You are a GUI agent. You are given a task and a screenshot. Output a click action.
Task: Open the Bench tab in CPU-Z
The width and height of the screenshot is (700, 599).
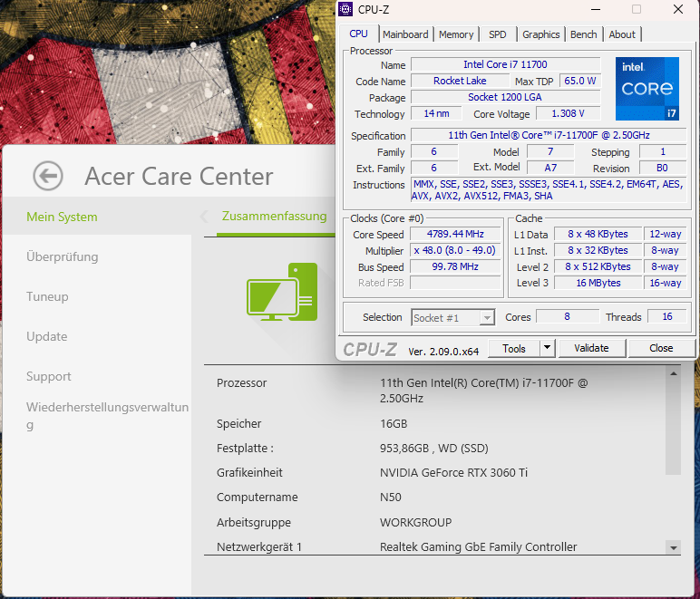(583, 34)
